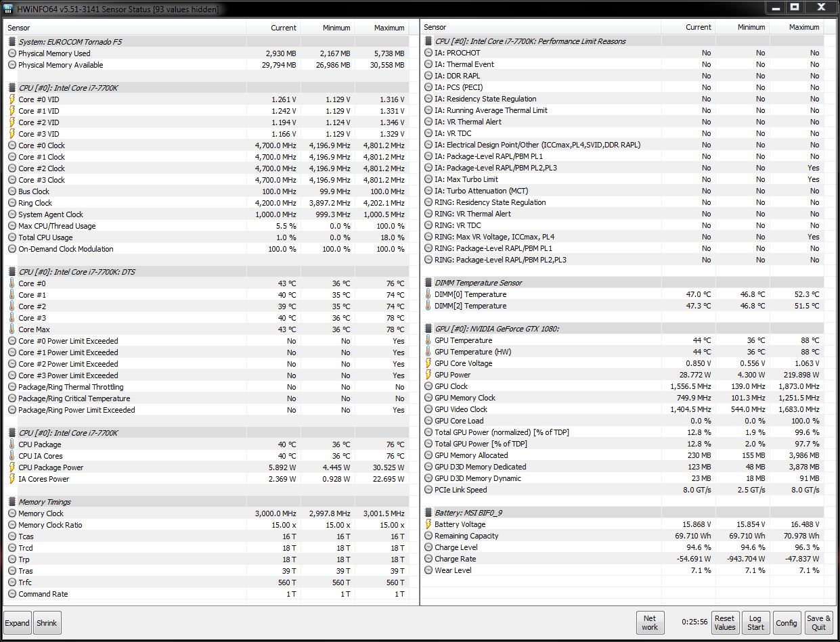Click the Battery Voltage lightning icon
Viewport: 840px width, 642px height.
point(428,524)
